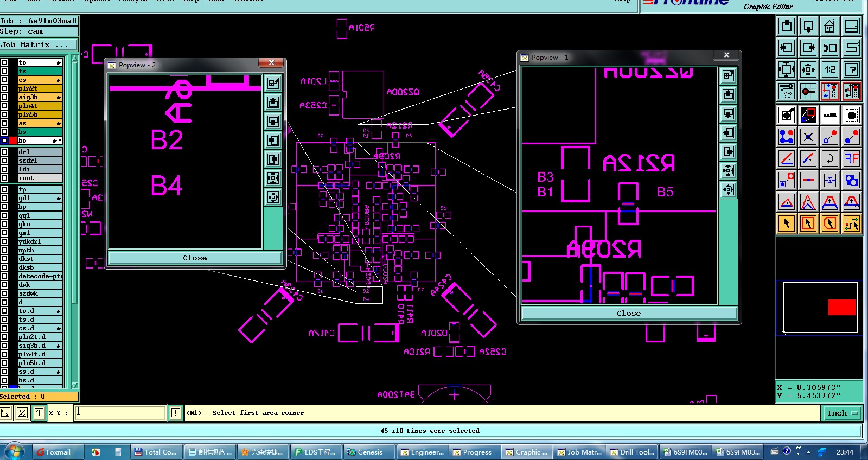This screenshot has width=868, height=460.
Task: Open the wrench and palette display settings
Action: [787, 91]
